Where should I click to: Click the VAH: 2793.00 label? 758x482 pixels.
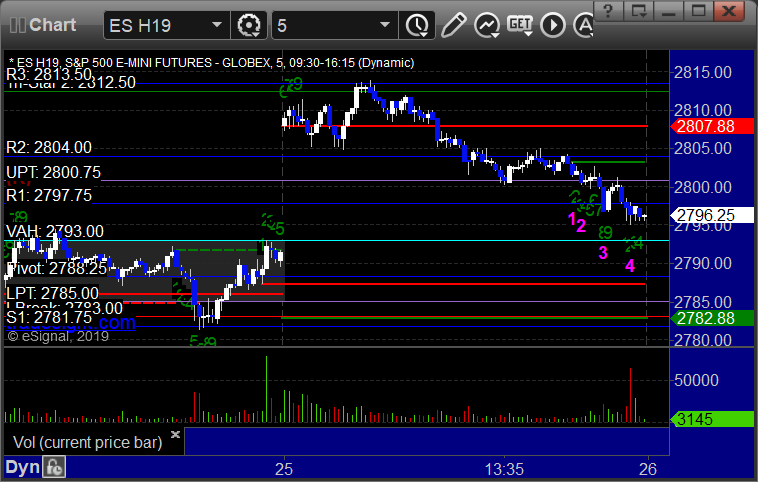(55, 231)
